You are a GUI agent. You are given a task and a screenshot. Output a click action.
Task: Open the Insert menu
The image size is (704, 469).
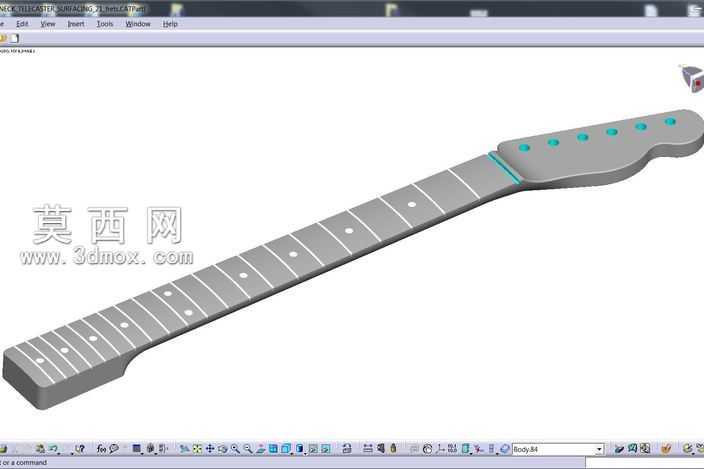[x=76, y=24]
